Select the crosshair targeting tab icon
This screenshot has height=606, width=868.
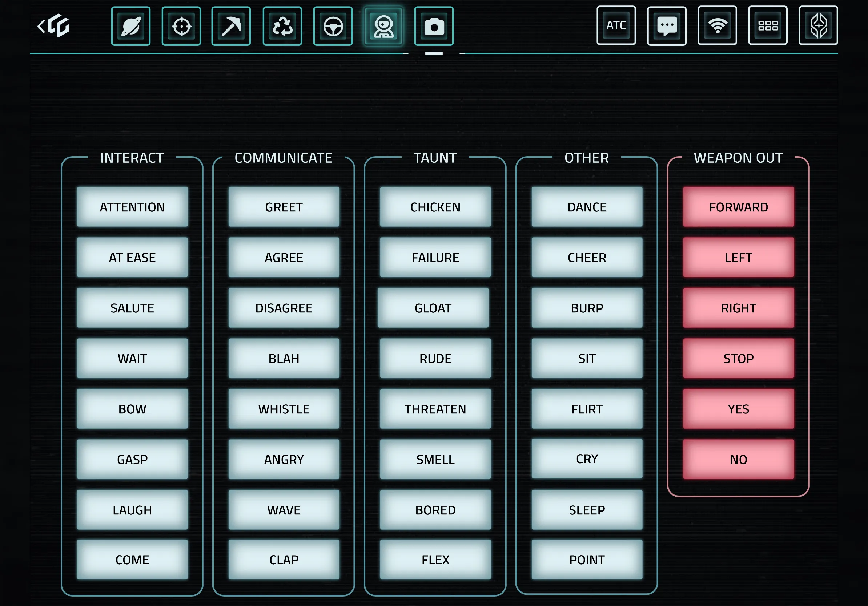181,26
